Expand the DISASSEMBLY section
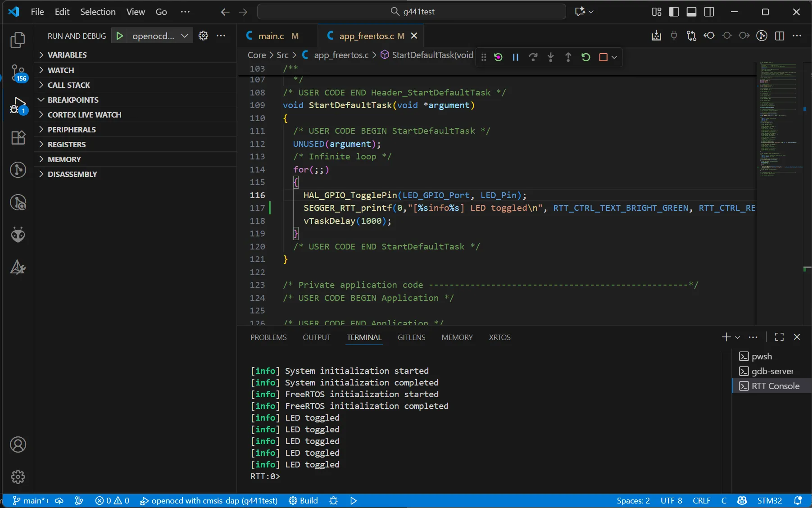812x508 pixels. [x=136, y=174]
